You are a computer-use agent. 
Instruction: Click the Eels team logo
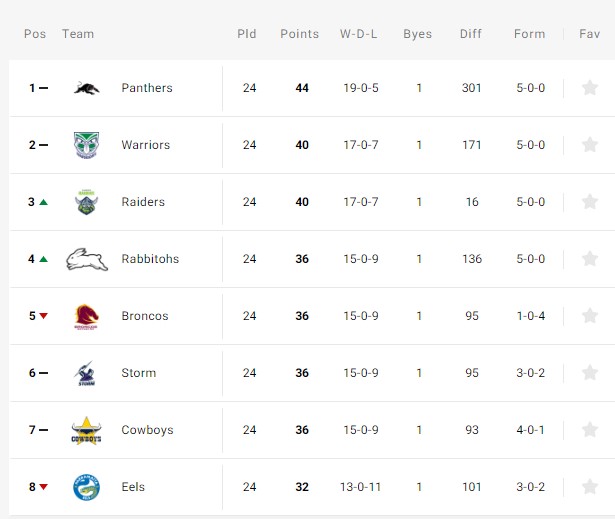click(86, 487)
